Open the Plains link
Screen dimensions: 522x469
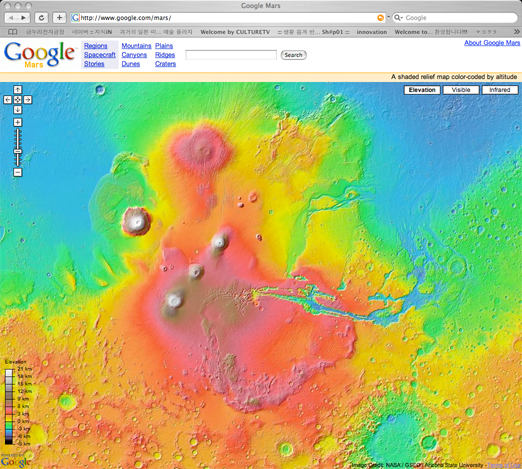pyautogui.click(x=164, y=46)
